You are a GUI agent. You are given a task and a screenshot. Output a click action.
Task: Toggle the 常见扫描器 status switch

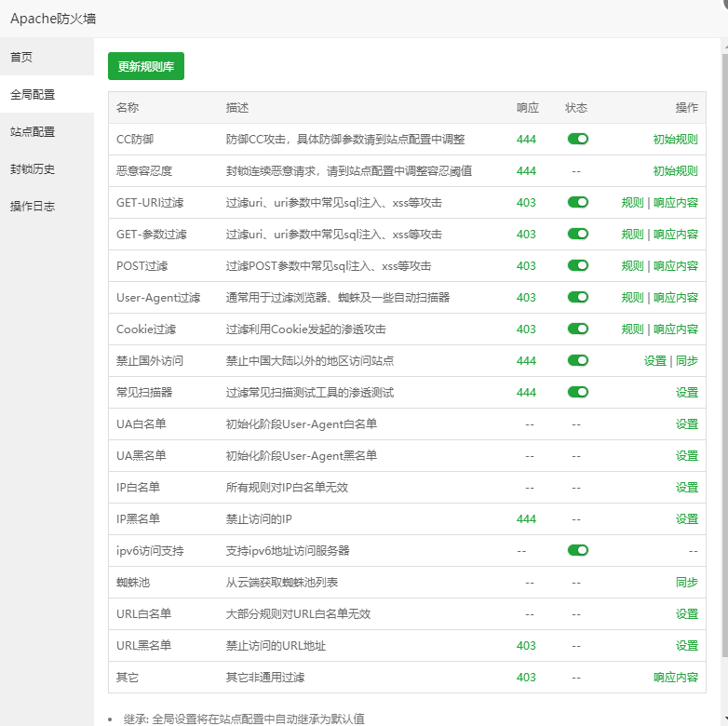coord(577,392)
